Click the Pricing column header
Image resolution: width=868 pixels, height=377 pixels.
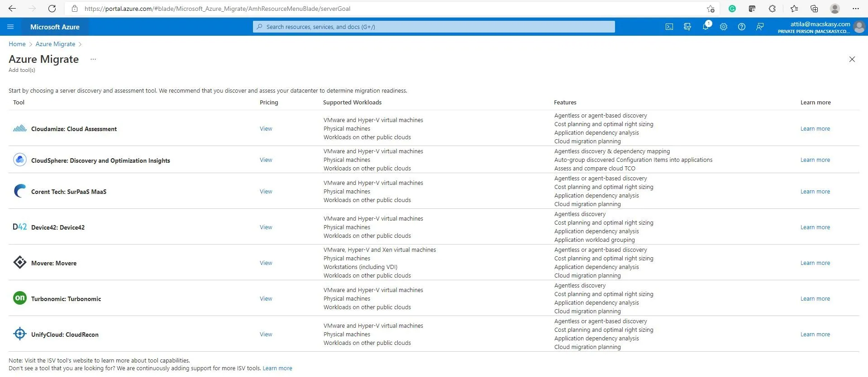click(269, 103)
